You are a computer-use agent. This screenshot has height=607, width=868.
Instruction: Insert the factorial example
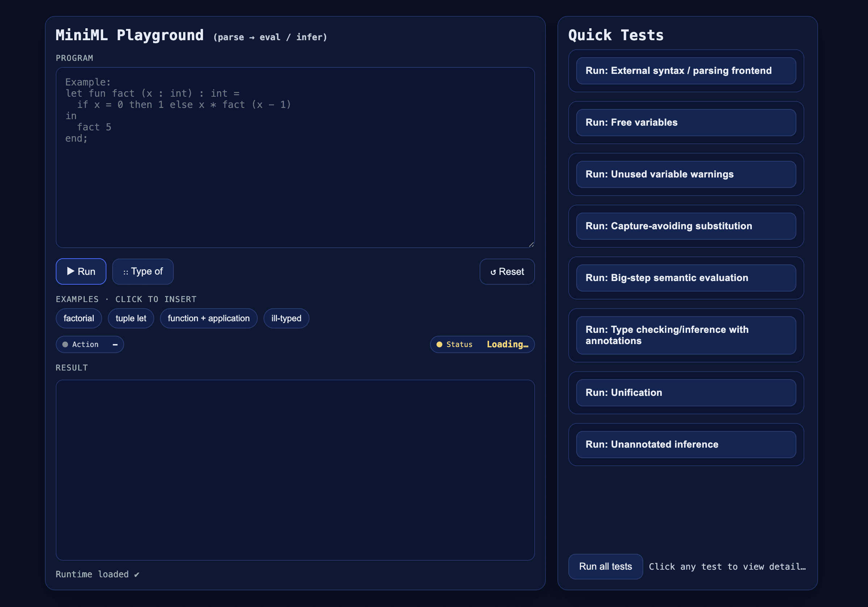click(79, 318)
